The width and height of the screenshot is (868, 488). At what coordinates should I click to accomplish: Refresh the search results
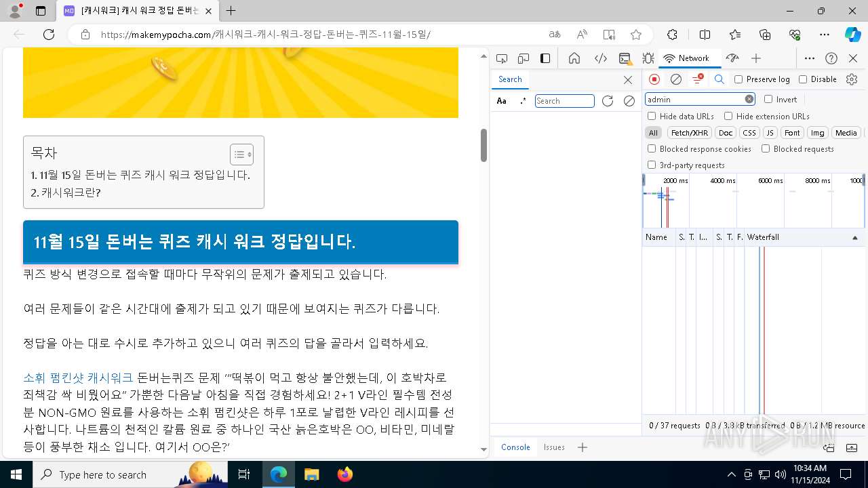pyautogui.click(x=608, y=101)
